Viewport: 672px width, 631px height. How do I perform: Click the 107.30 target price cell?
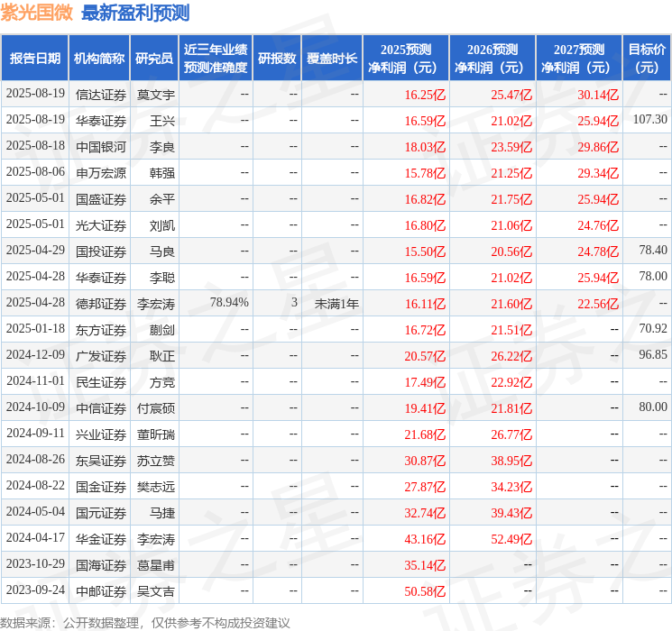coord(650,120)
